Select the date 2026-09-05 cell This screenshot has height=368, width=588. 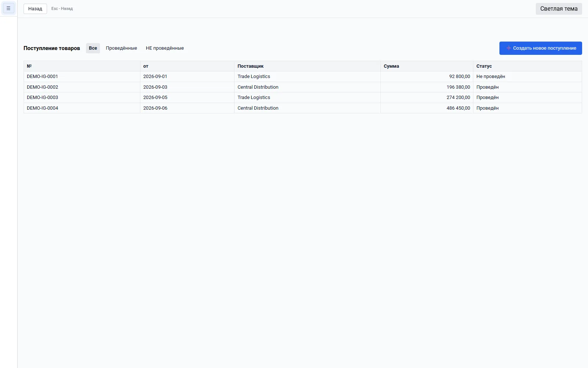187,98
